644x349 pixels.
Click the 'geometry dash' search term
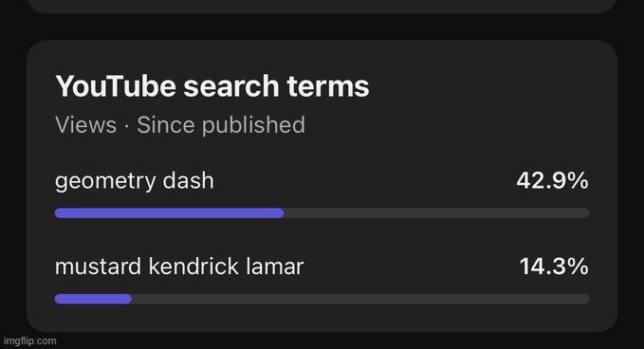click(135, 181)
